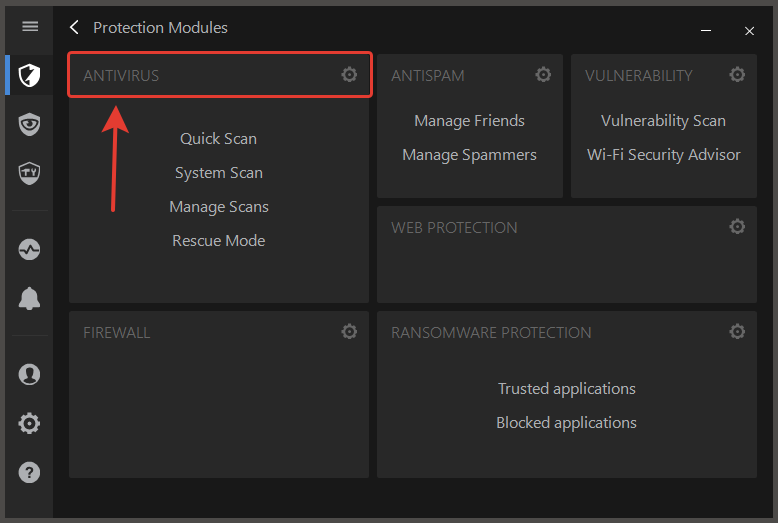778x523 pixels.
Task: Go back with the left arrow
Action: tap(74, 27)
